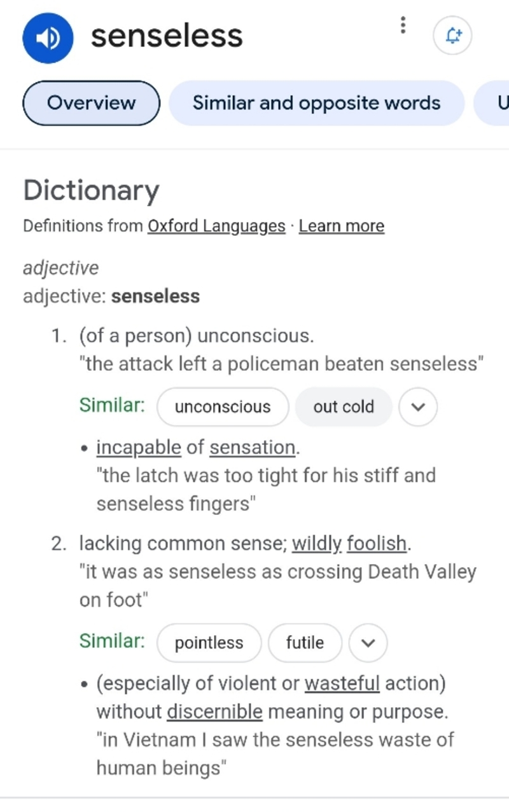
Task: Expand more synonyms after 'out cold'
Action: coord(418,407)
